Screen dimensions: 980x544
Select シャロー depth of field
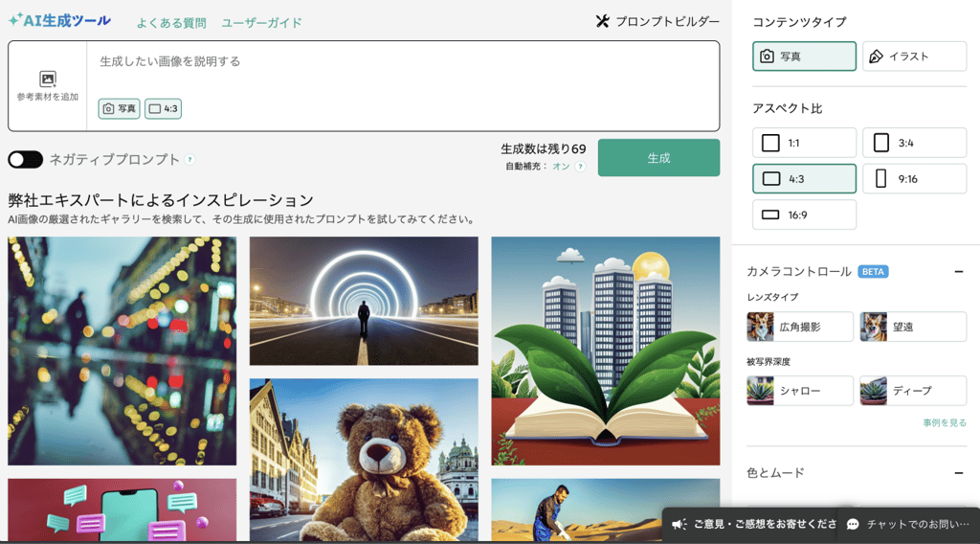point(800,391)
